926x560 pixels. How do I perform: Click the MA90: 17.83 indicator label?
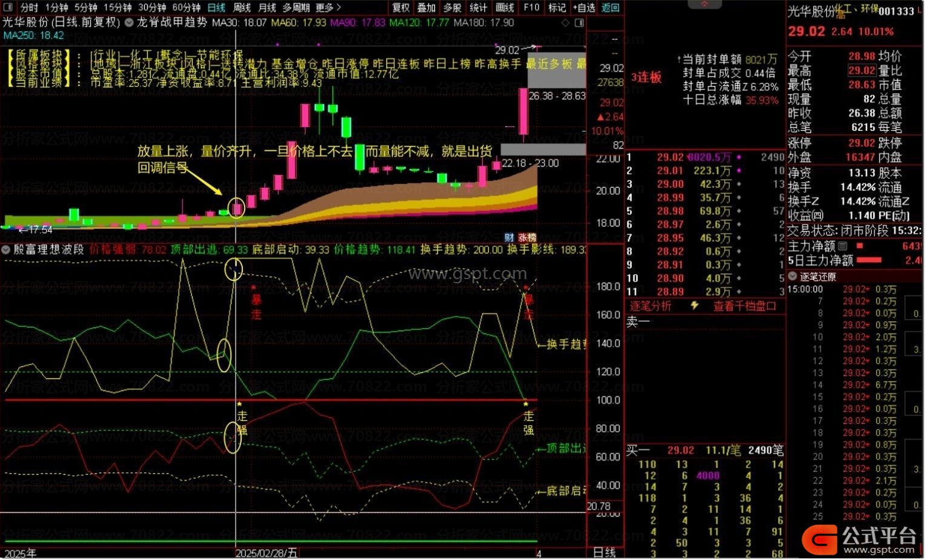[358, 22]
